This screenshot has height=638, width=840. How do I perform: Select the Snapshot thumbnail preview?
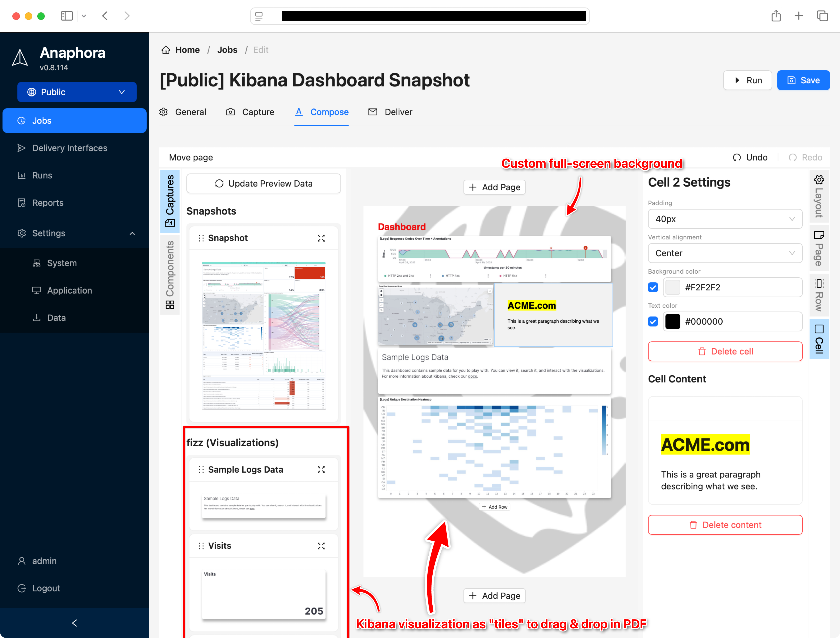[x=263, y=336]
